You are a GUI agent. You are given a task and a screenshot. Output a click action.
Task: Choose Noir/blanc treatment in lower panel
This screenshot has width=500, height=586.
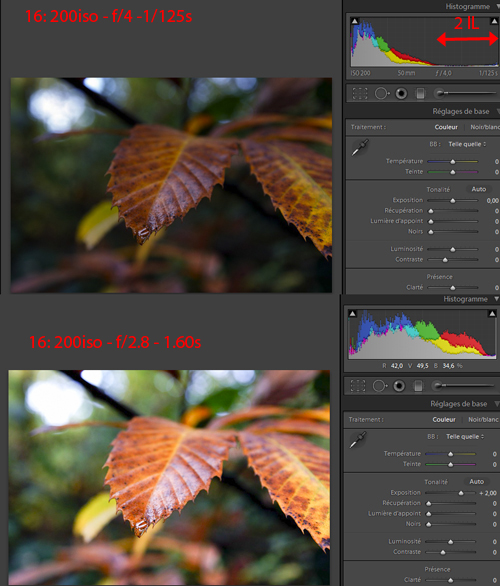[483, 420]
